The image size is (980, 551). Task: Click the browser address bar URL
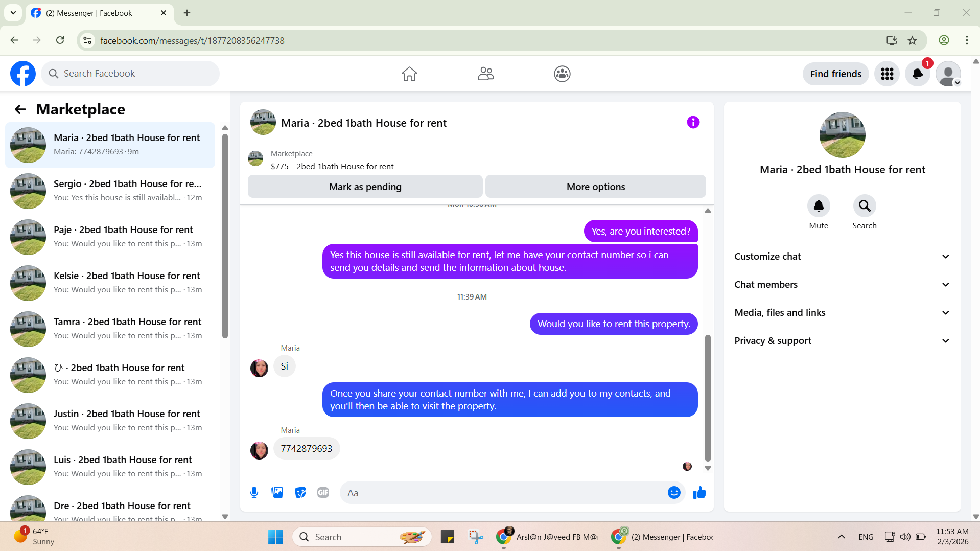(192, 41)
